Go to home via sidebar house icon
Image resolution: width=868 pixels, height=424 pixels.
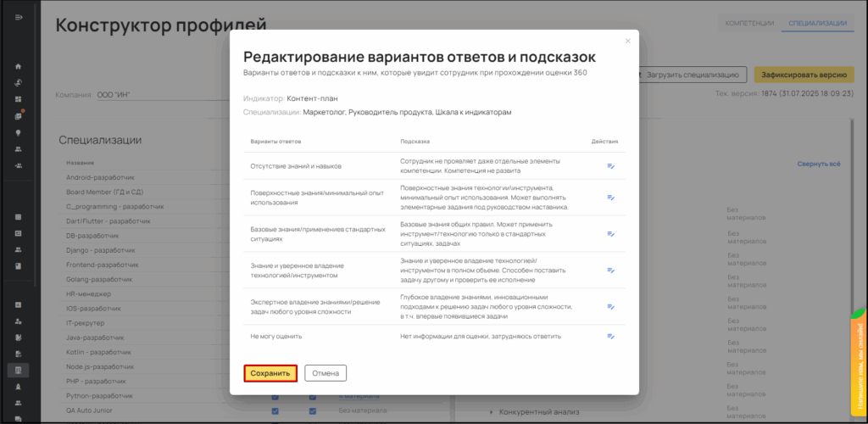tap(18, 66)
